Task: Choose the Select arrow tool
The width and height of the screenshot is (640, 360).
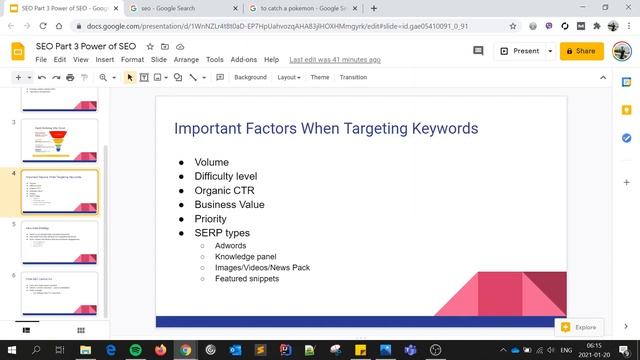Action: point(130,77)
